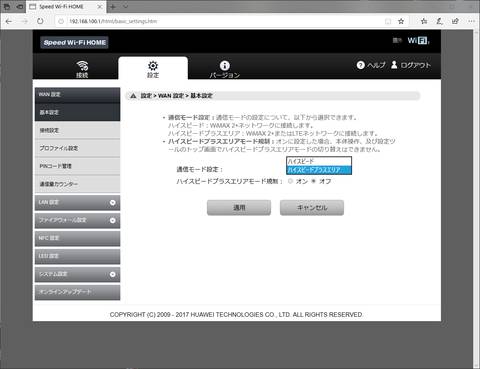This screenshot has width=480, height=369.
Task: Close the Speed Wi-Fi HOME browser tab
Action: pyautogui.click(x=100, y=7)
